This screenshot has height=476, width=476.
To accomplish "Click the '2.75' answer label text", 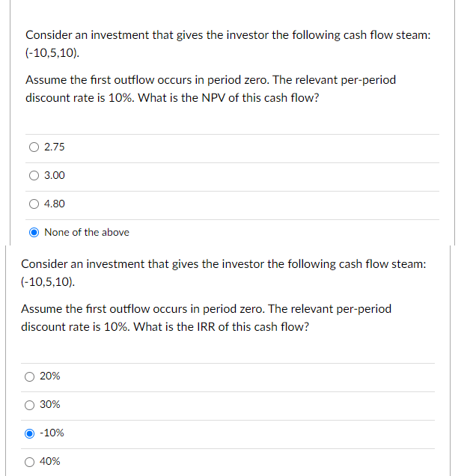I will coord(55,147).
